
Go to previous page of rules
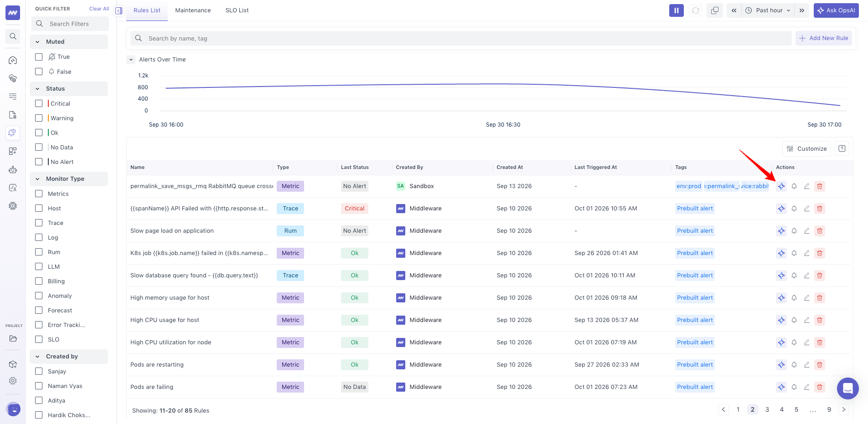pyautogui.click(x=723, y=409)
